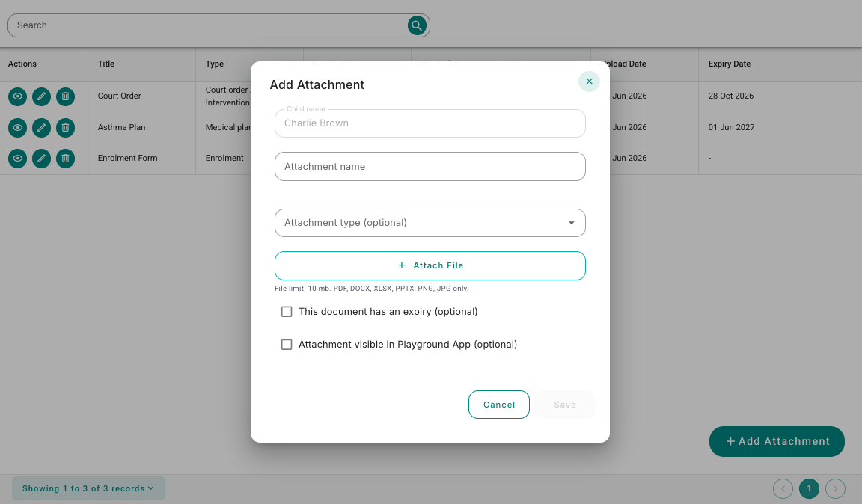
Task: Expand the Showing 1 to 3 records selector
Action: pyautogui.click(x=88, y=488)
